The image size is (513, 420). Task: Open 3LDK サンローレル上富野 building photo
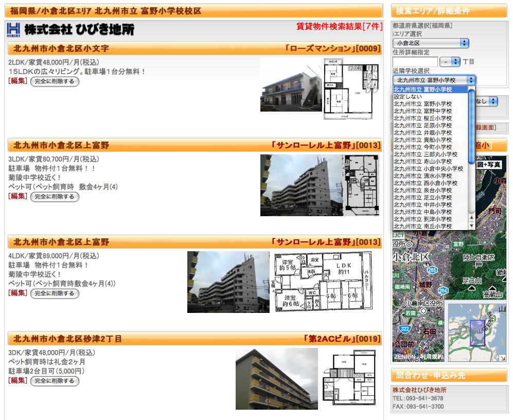(302, 185)
